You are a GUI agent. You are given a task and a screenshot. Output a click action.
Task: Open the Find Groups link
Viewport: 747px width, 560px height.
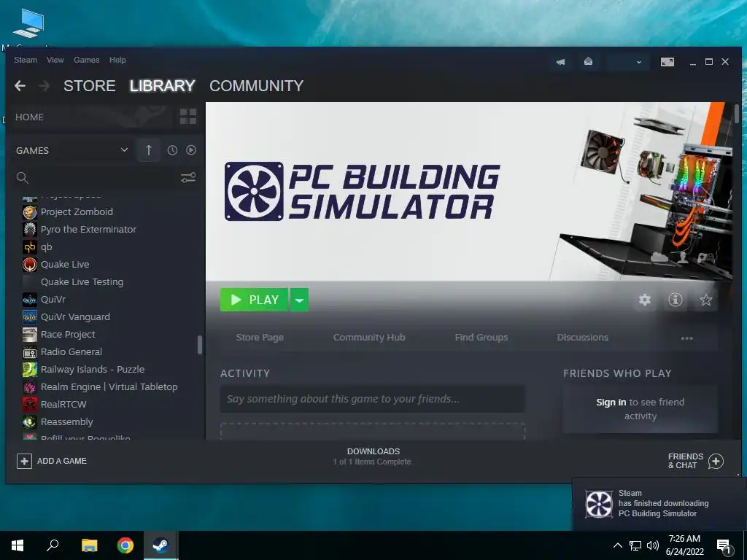[x=481, y=337]
